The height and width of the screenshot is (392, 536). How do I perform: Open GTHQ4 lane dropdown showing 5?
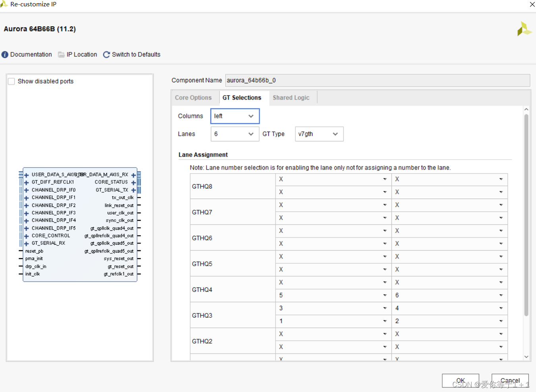pos(333,295)
